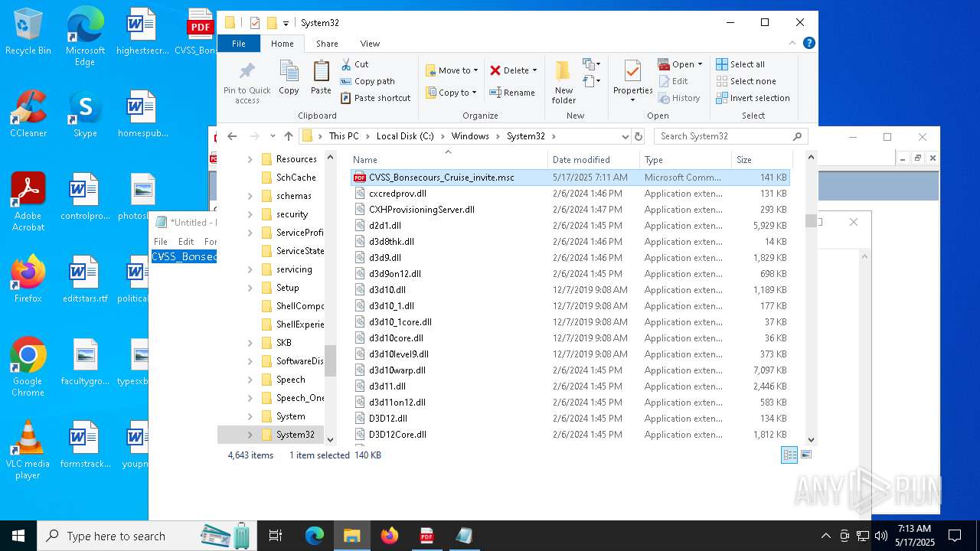980x551 pixels.
Task: Click Windows in the address breadcrumb
Action: [470, 136]
